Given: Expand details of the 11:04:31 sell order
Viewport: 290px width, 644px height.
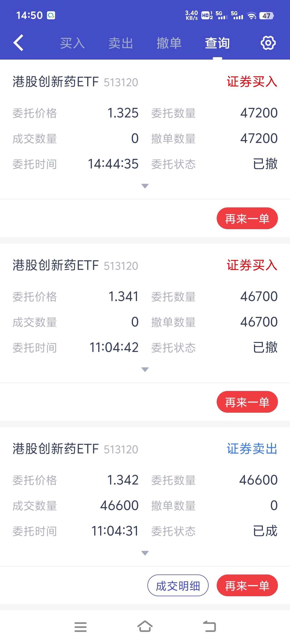Looking at the screenshot, I should [145, 553].
